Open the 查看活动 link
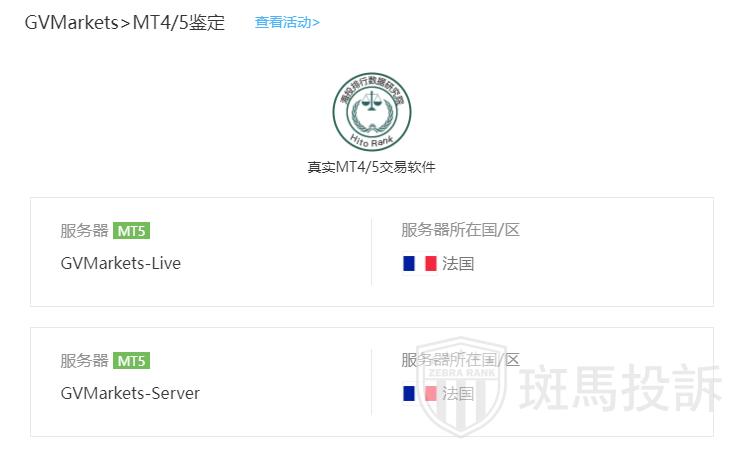The image size is (741, 450). [287, 22]
